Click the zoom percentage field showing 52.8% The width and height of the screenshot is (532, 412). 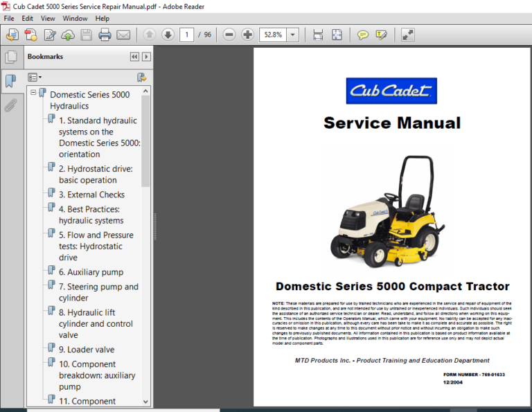click(x=273, y=35)
